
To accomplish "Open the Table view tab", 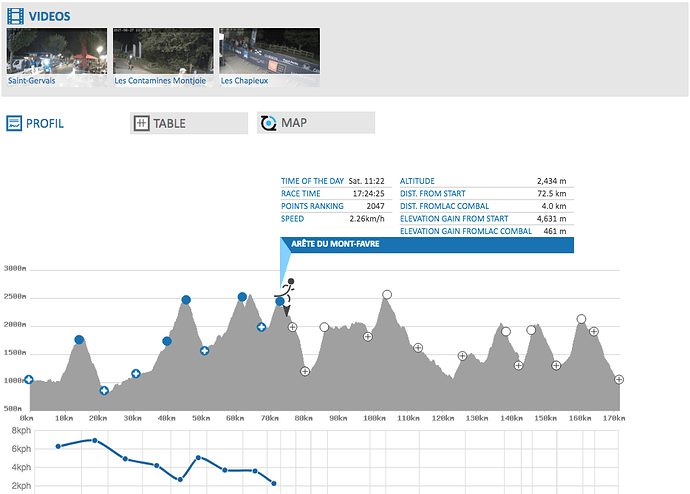I will pyautogui.click(x=188, y=123).
